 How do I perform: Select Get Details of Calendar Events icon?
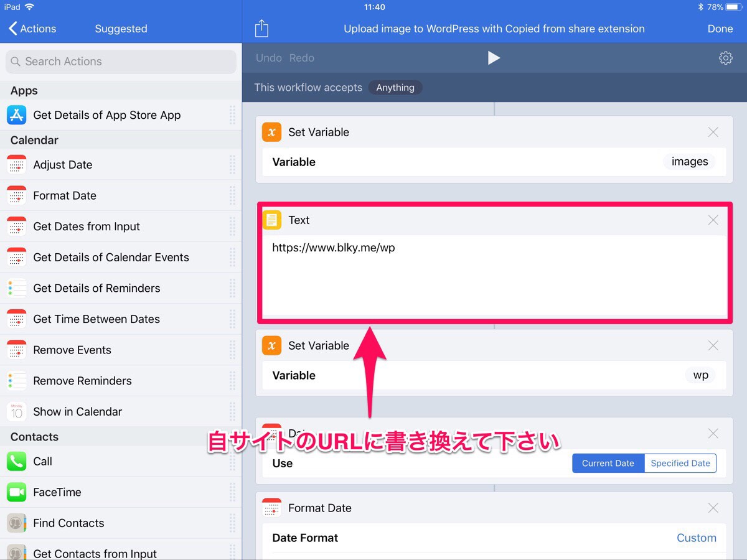pyautogui.click(x=16, y=257)
